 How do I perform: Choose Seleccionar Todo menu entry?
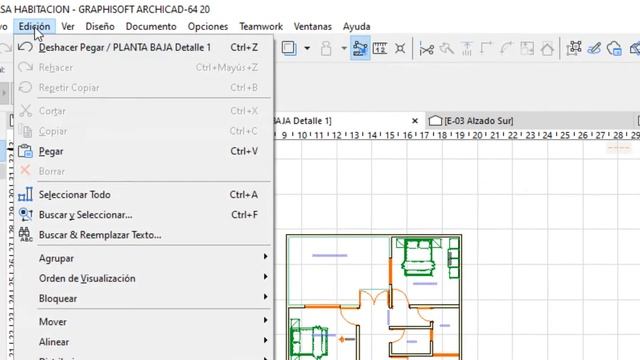point(144,195)
